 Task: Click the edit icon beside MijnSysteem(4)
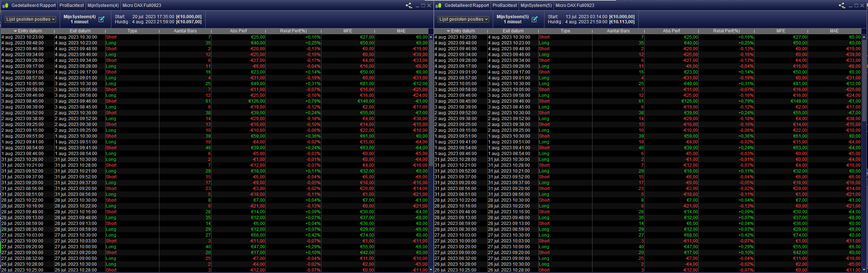[102, 19]
